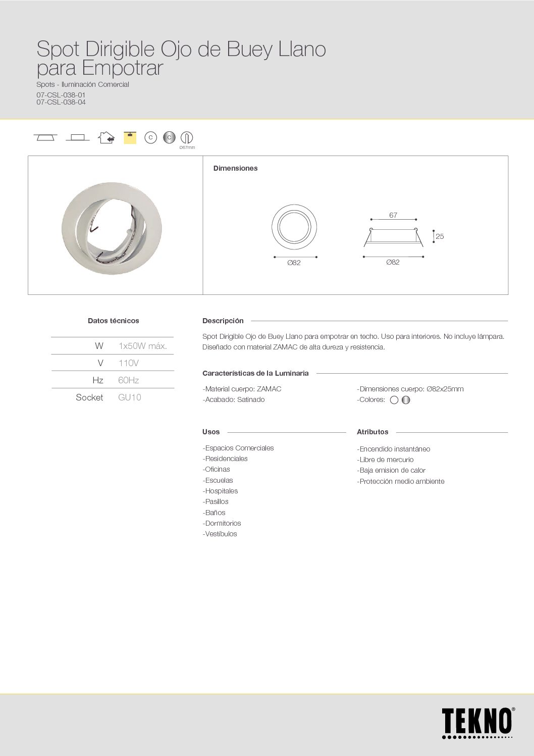Click '-Libre de mercurio' attribute
534x756 pixels.
tap(385, 460)
